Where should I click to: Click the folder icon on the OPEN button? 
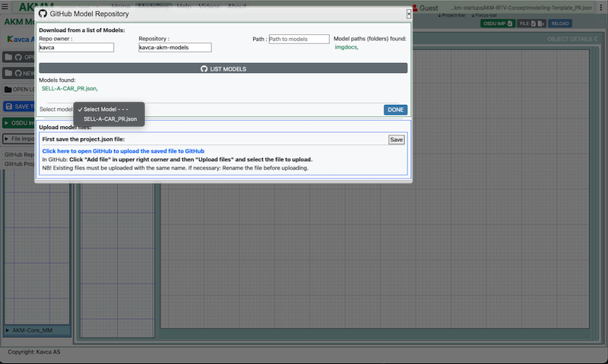pyautogui.click(x=8, y=57)
